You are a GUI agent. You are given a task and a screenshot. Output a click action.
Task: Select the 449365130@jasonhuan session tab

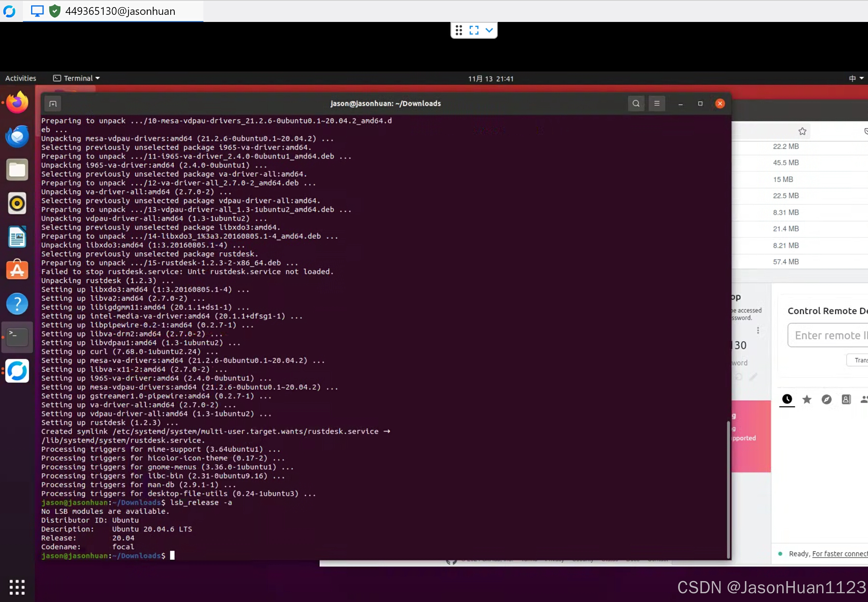(113, 11)
